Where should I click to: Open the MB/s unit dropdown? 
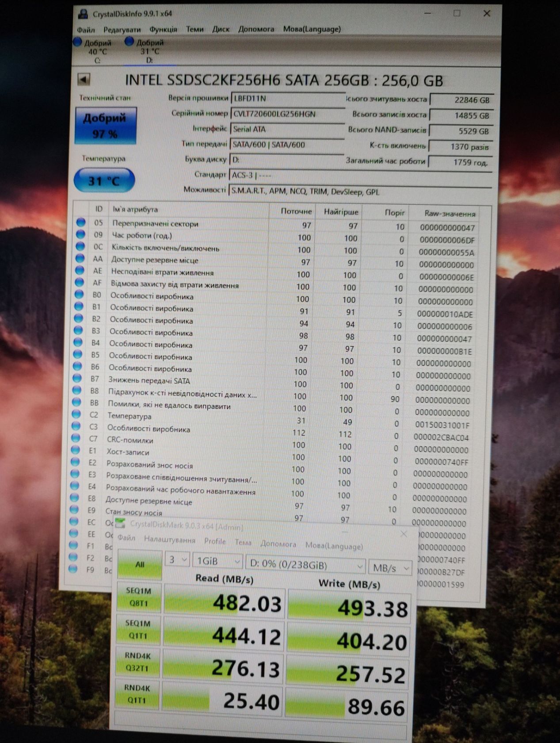click(x=390, y=568)
